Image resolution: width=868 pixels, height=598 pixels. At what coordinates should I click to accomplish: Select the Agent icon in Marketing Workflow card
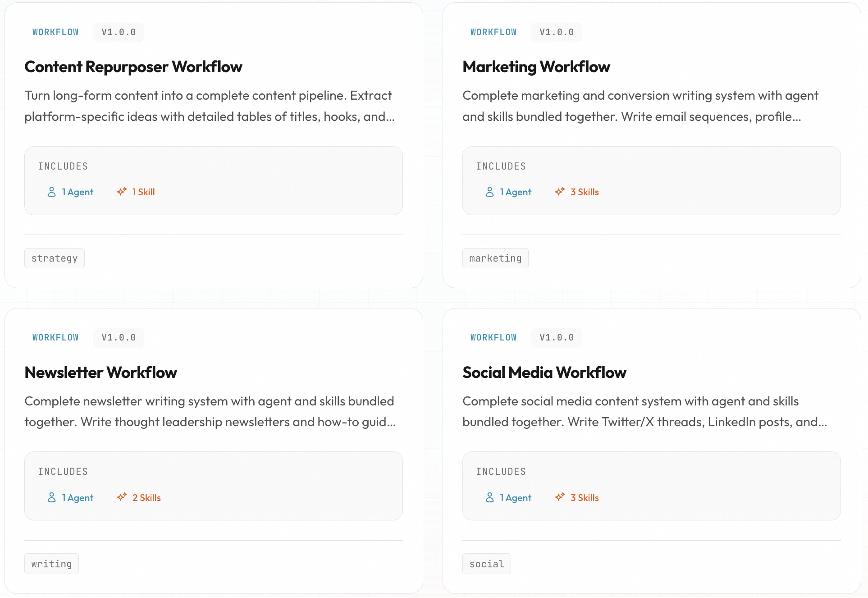pyautogui.click(x=489, y=192)
